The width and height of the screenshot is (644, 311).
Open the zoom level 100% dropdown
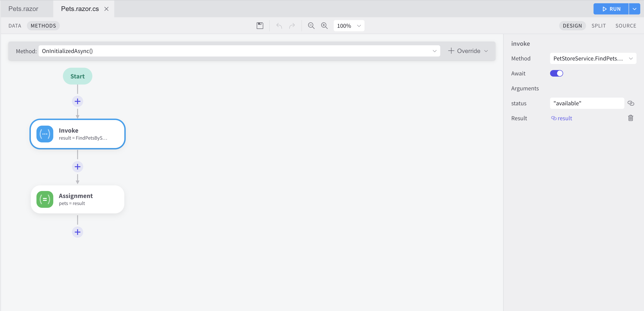point(349,26)
